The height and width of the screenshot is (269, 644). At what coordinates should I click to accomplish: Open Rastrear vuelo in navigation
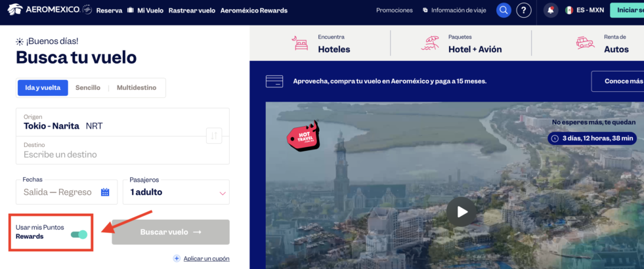click(x=192, y=10)
